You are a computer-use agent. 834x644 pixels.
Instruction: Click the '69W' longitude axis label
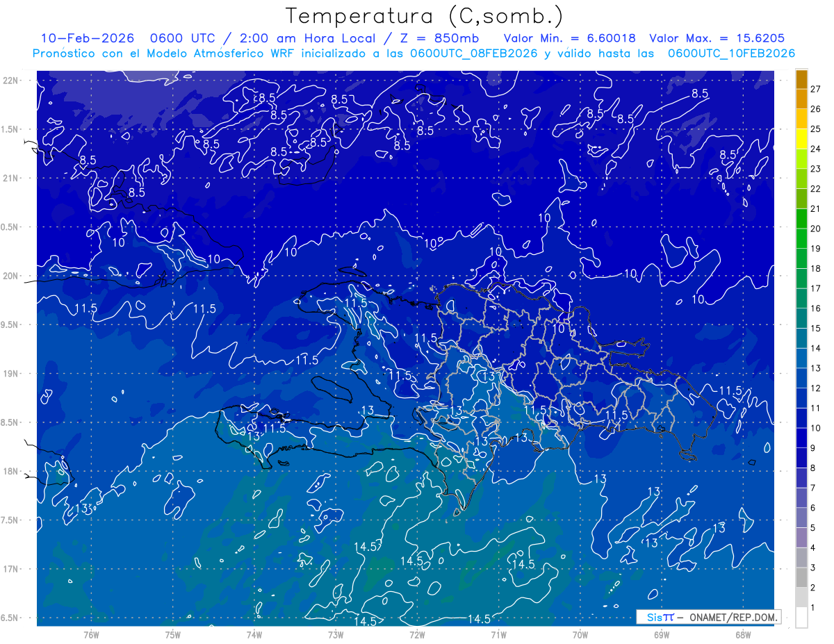662,635
